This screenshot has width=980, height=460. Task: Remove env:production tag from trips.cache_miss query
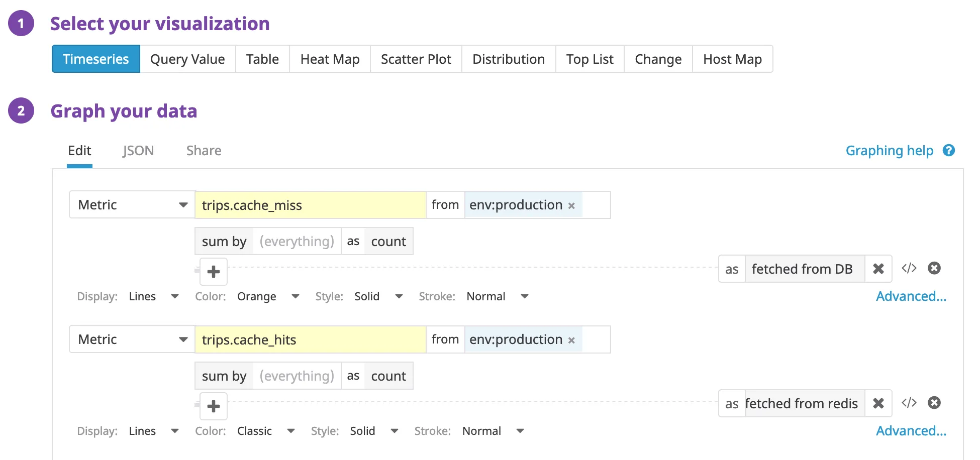571,206
